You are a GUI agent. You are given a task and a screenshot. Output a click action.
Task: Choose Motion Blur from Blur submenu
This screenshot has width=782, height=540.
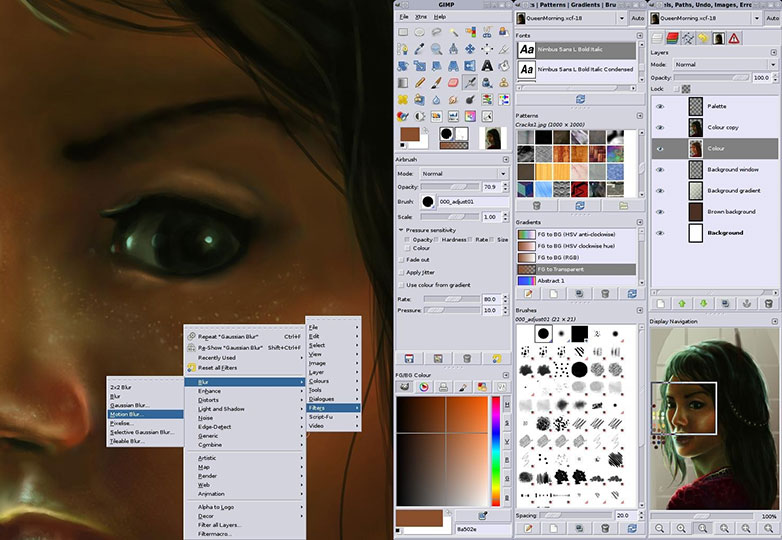tap(145, 414)
